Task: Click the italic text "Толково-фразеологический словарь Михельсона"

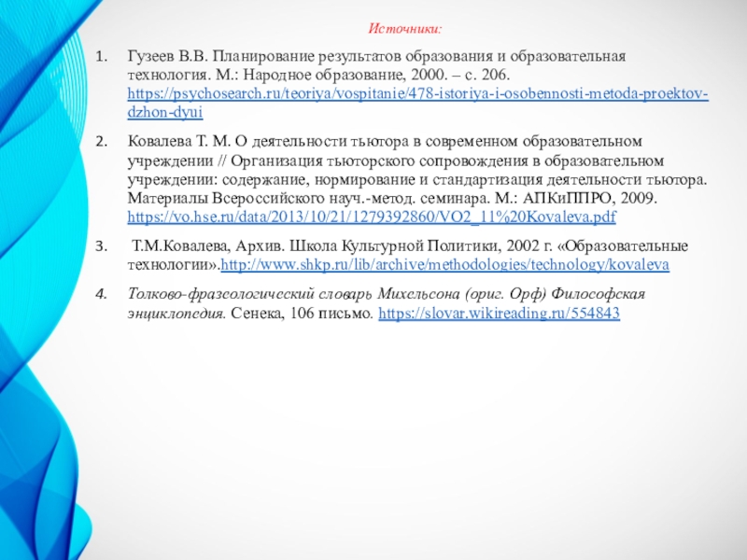Action: [x=293, y=294]
